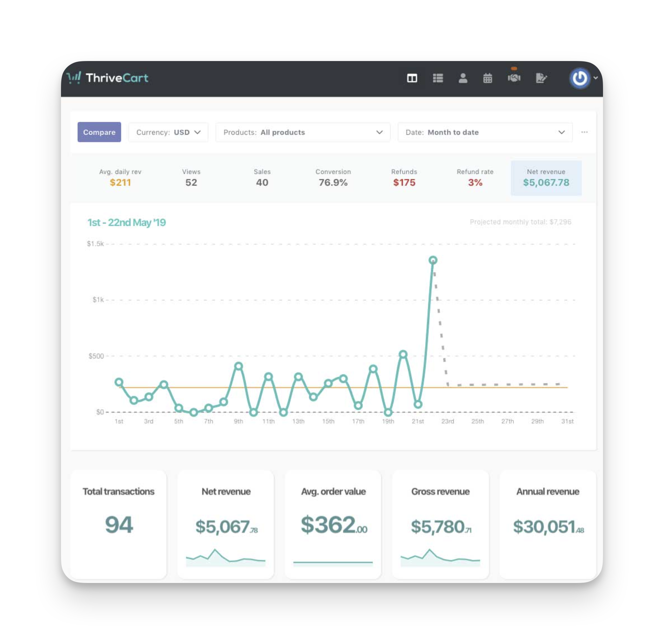
Task: Select the Net revenue metric tab
Action: [546, 178]
